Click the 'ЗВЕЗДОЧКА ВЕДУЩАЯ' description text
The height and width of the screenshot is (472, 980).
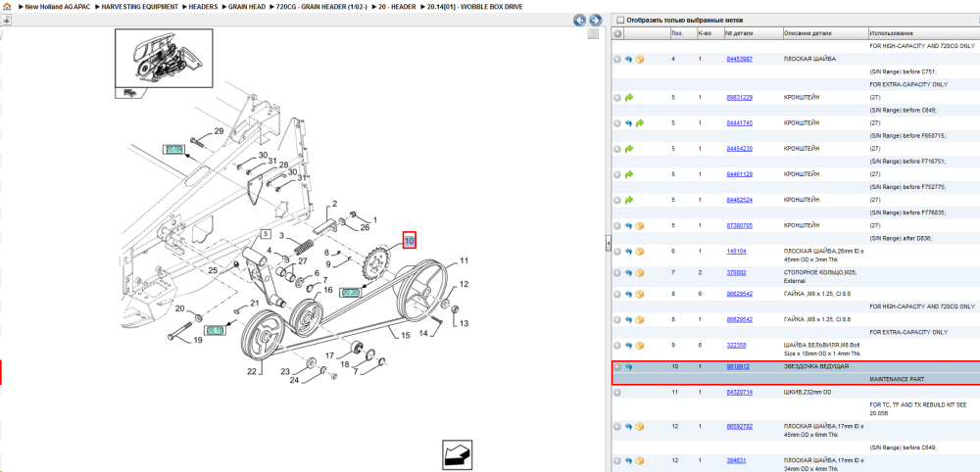[x=816, y=366]
